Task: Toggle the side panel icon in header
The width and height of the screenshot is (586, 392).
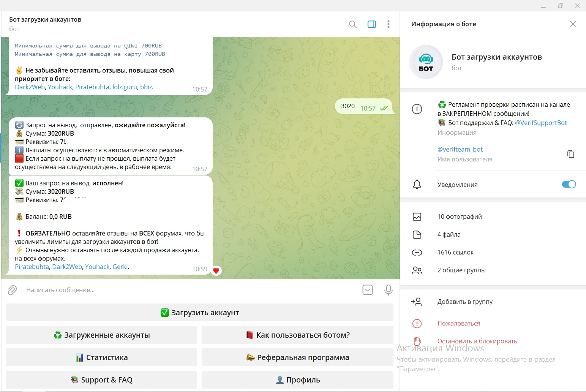Action: click(372, 24)
